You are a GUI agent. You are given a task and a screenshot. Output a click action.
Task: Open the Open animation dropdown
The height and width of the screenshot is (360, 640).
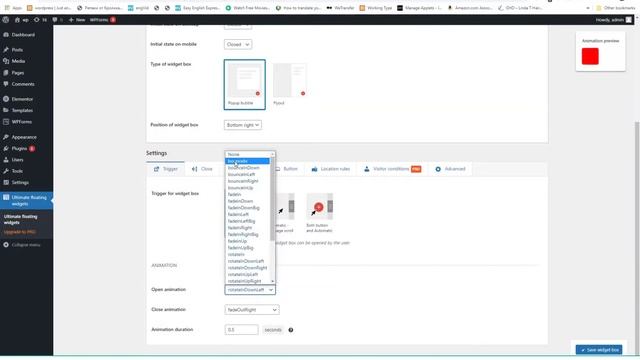(x=250, y=290)
